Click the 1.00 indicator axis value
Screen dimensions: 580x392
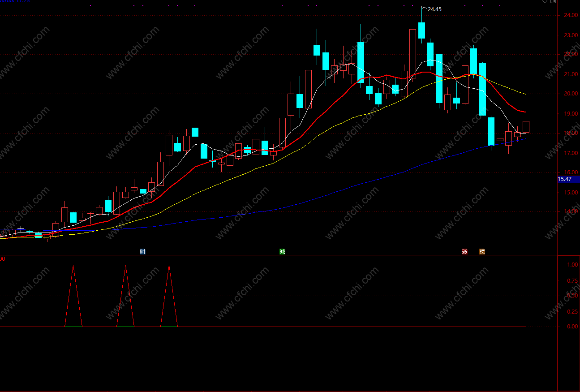572,265
